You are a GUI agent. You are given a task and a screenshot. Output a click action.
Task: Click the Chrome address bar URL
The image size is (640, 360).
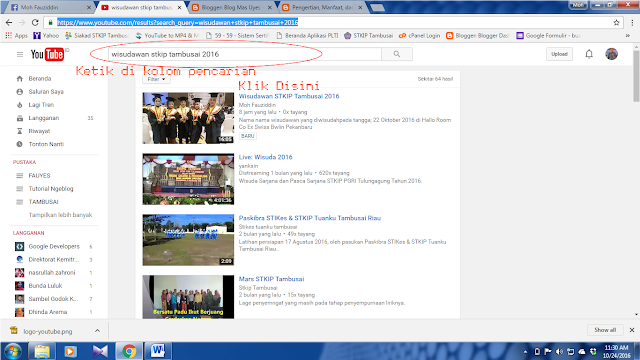point(177,22)
